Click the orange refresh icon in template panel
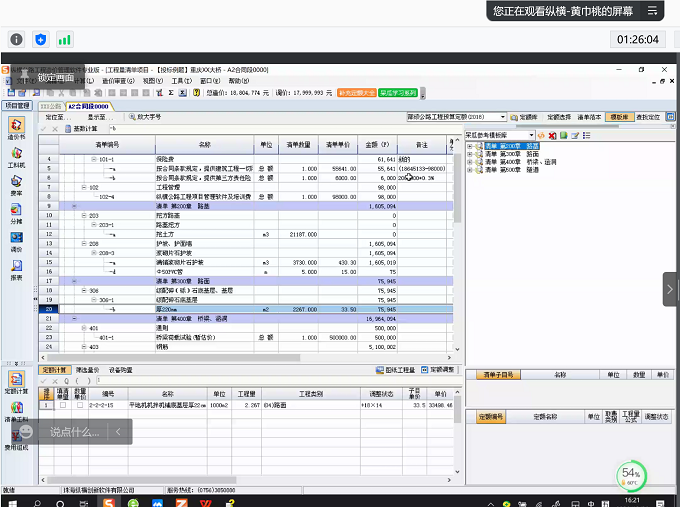 (x=541, y=135)
